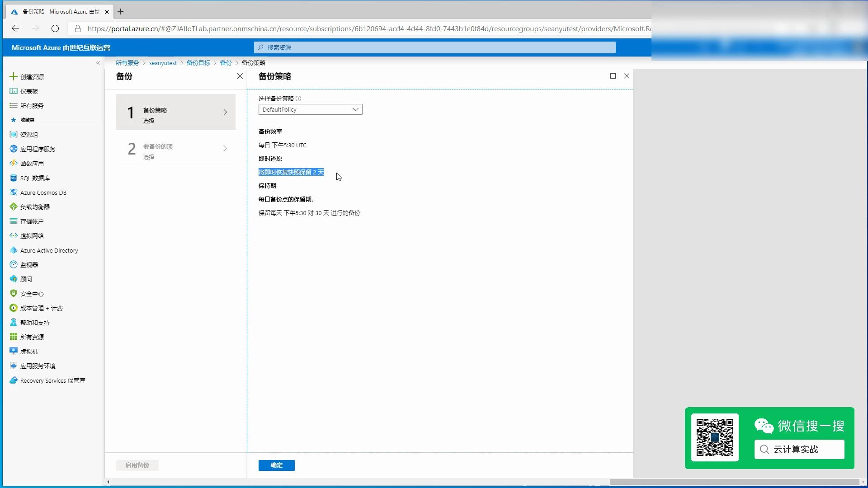Open the 备份 breadcrumb link
The image size is (868, 488).
(226, 63)
